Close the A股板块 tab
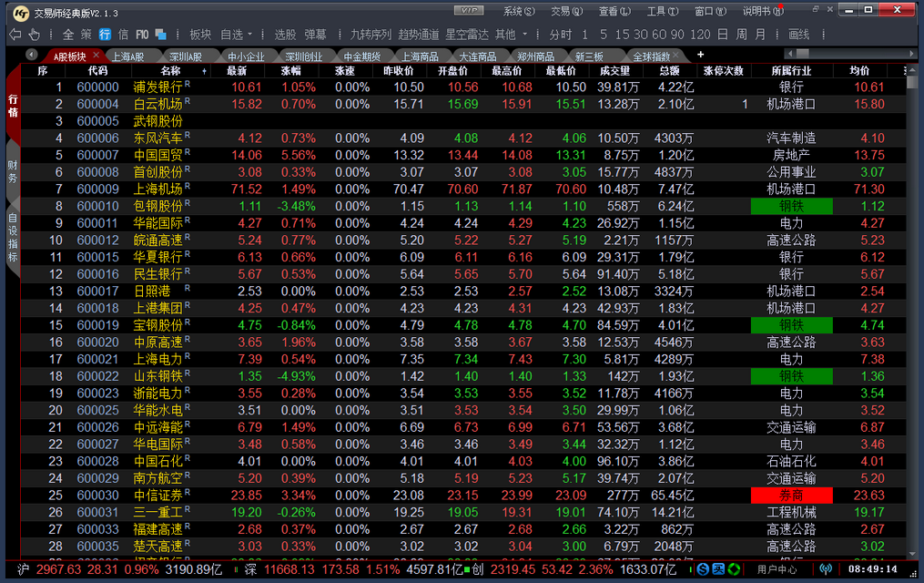The height and width of the screenshot is (583, 924). click(96, 55)
